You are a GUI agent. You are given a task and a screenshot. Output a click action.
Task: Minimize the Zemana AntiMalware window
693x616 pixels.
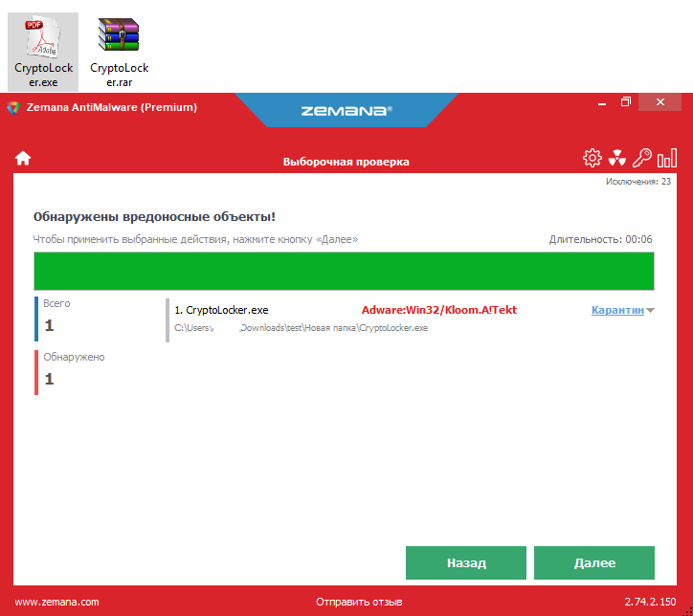click(602, 103)
